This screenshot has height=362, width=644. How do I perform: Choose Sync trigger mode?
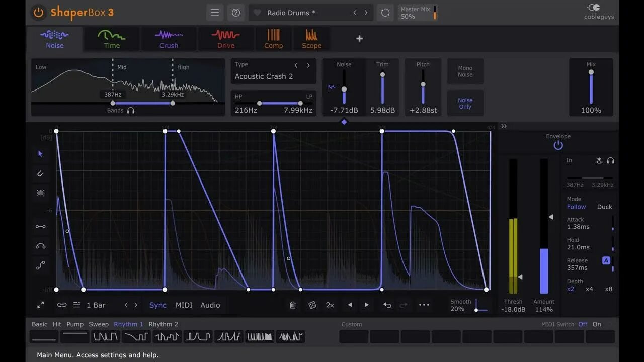(x=158, y=305)
